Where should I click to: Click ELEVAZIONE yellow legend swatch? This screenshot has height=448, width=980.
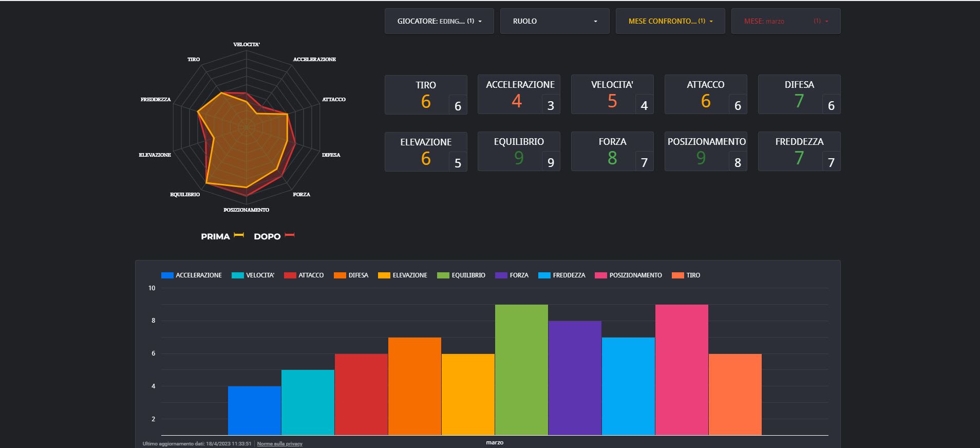point(384,275)
